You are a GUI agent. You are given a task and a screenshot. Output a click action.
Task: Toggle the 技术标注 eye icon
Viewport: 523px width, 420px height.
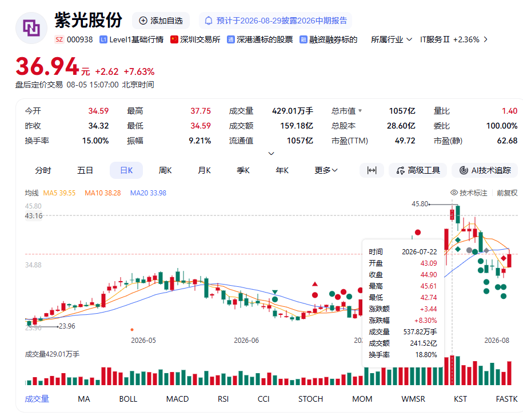(x=454, y=193)
